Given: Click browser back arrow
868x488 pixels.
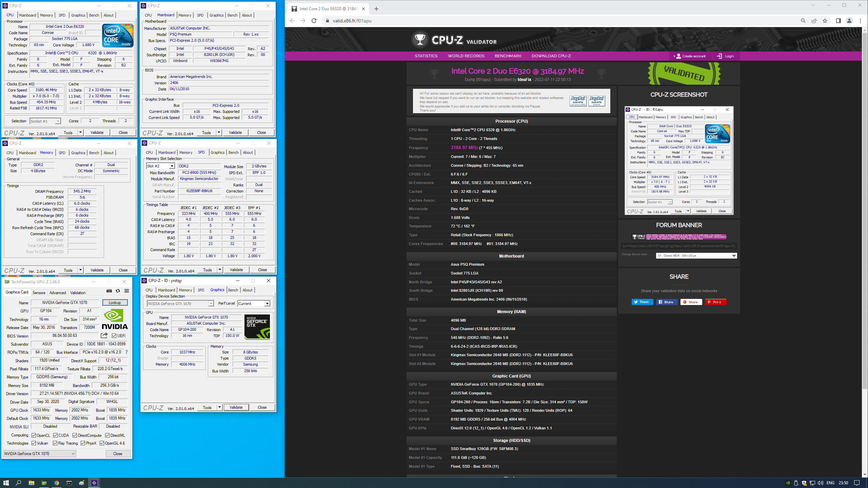Looking at the screenshot, I should 292,21.
